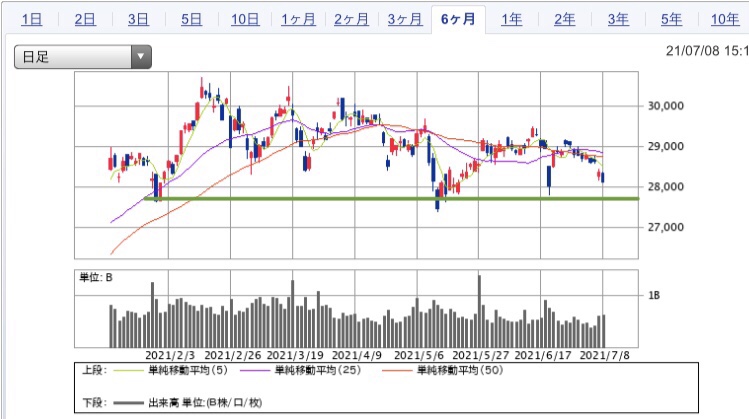Click the 下段: legend label

click(95, 403)
